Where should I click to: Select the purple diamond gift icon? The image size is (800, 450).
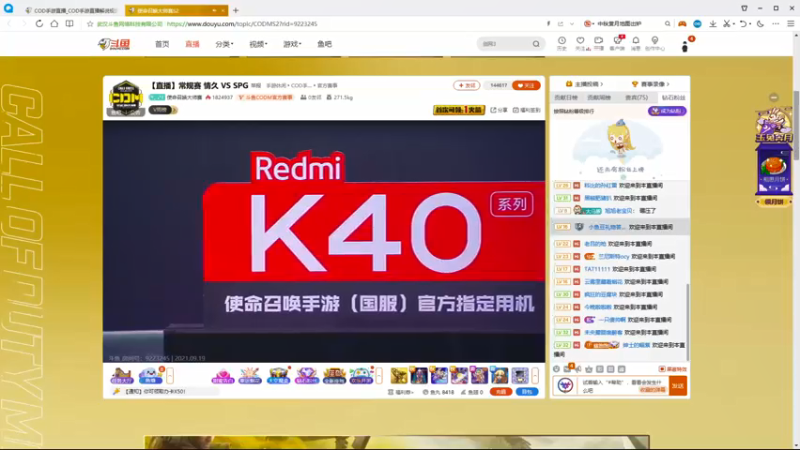click(x=306, y=376)
